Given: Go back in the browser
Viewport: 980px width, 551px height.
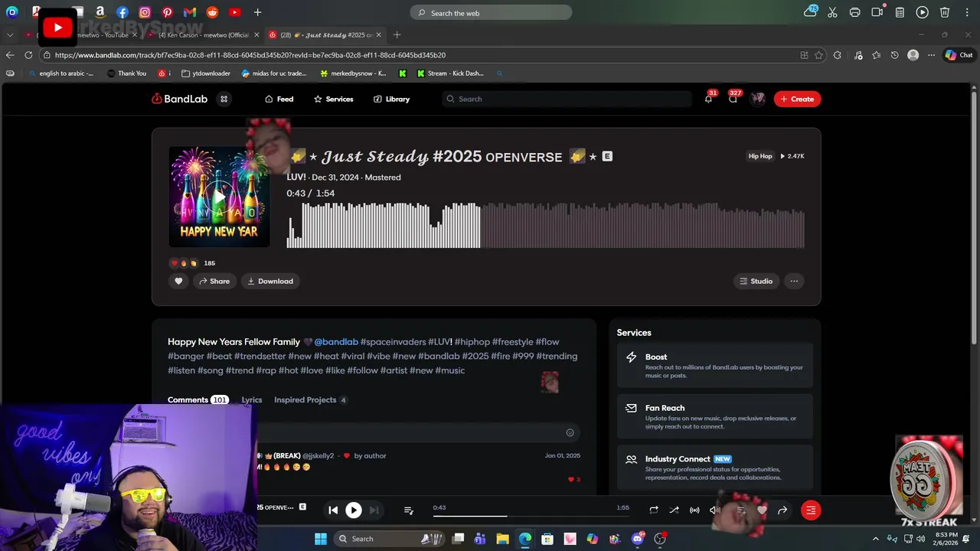Looking at the screenshot, I should click(10, 55).
